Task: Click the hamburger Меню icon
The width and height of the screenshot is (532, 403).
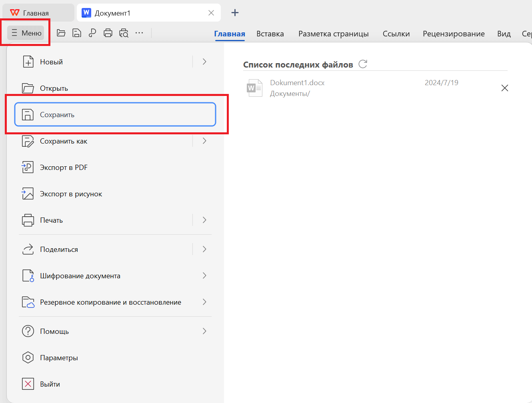Action: 14,33
